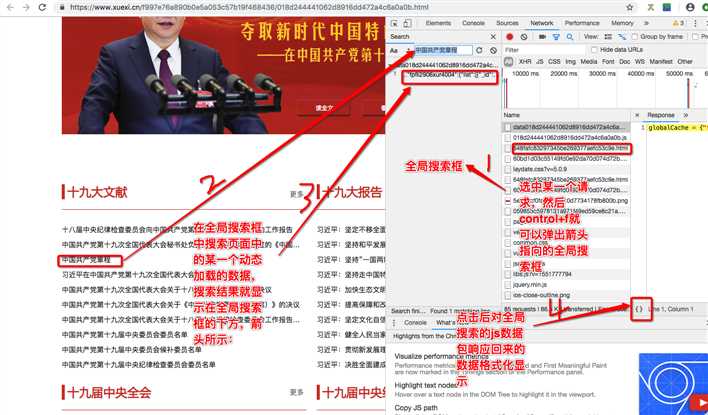708x415 pixels.
Task: Refresh the search results in Search panel
Action: (479, 49)
